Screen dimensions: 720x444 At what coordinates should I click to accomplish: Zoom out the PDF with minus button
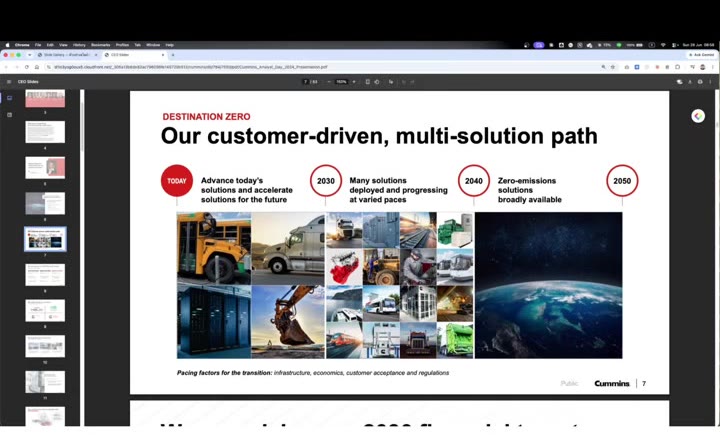tap(329, 82)
